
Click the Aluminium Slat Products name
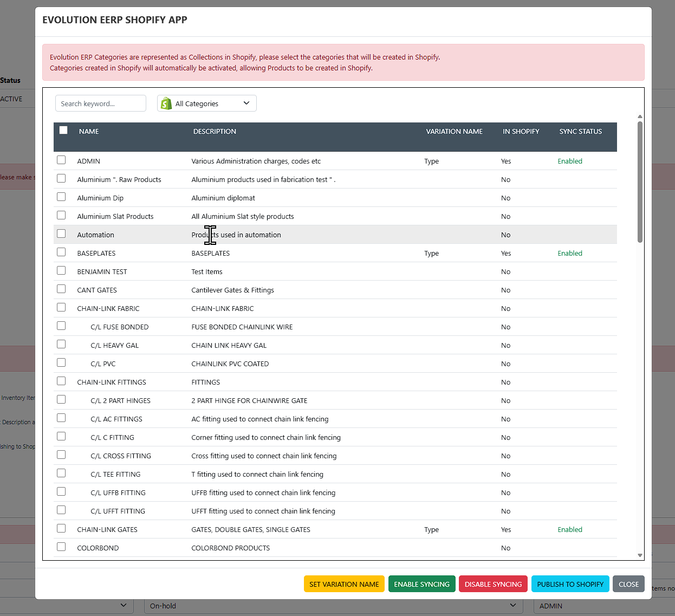(x=115, y=217)
